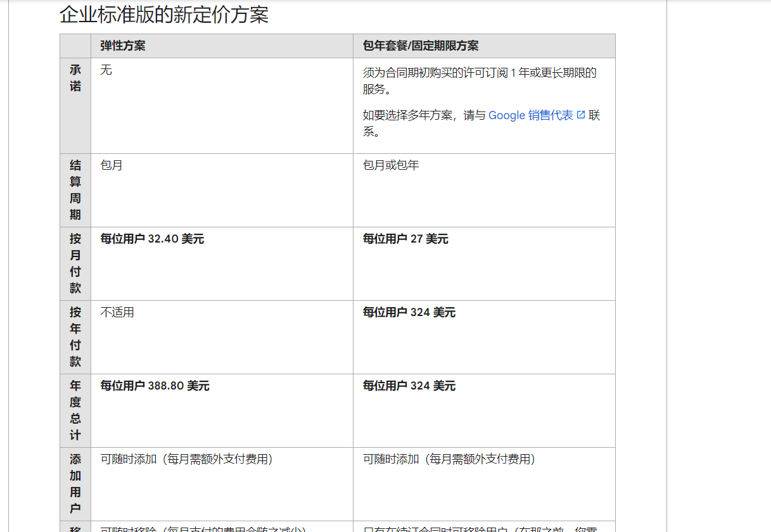Click the 年度总计 row header
Viewport: 771px width, 532px height.
(x=75, y=410)
